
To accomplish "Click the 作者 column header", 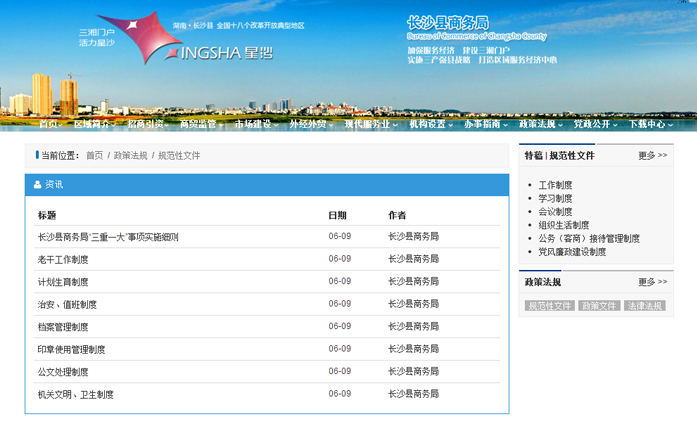I will pos(397,216).
